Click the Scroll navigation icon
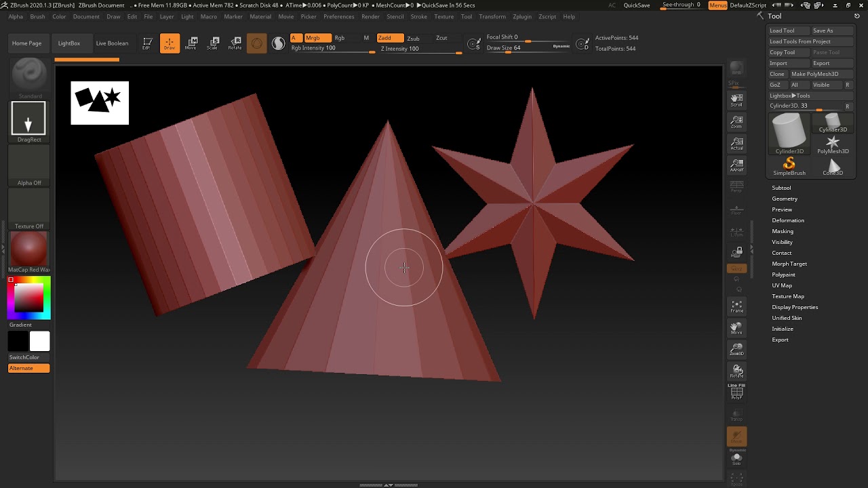The height and width of the screenshot is (488, 868). click(736, 100)
